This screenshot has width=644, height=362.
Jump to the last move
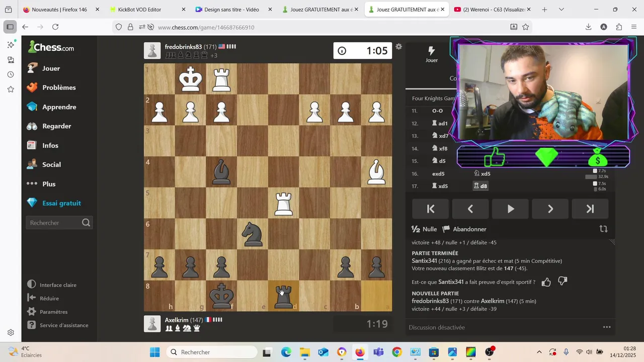coord(590,209)
